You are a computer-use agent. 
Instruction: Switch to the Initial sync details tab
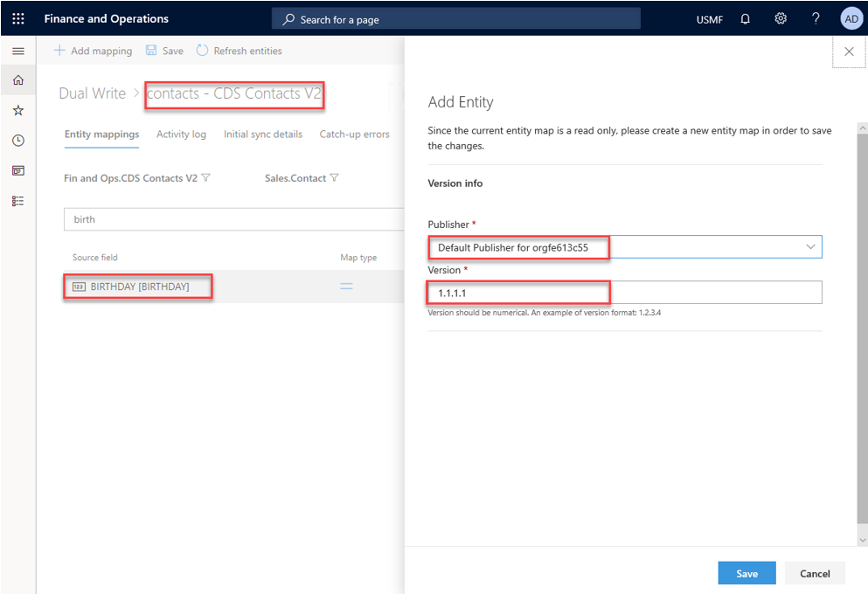tap(263, 135)
